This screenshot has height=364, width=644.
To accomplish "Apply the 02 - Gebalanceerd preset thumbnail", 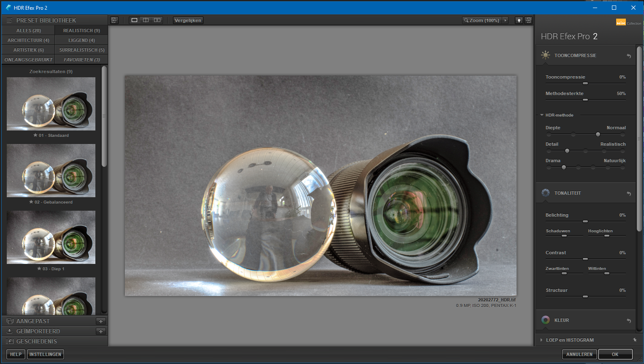I will tap(51, 171).
